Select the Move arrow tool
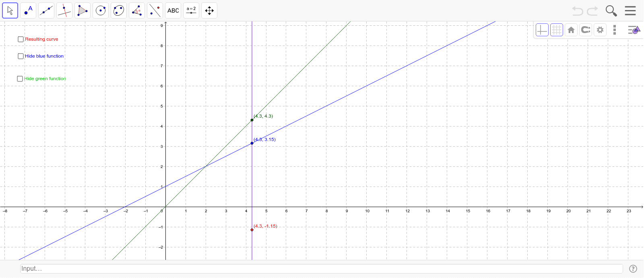 (10, 10)
